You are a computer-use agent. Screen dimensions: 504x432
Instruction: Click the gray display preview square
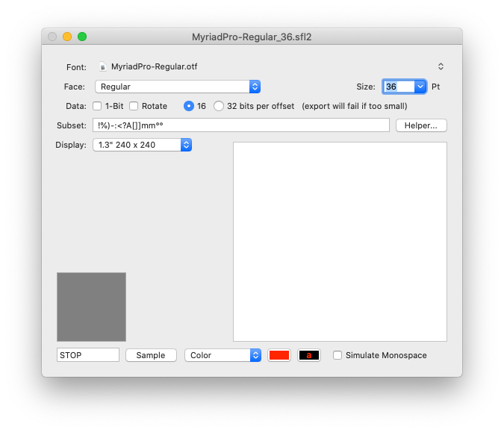(x=91, y=307)
